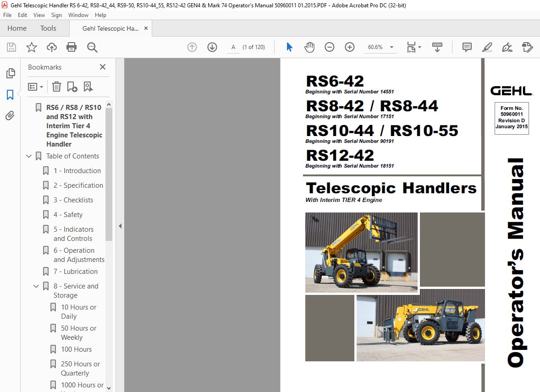Jump to 1 - Introduction bookmark
Screen dimensions: 540x392
click(x=77, y=171)
